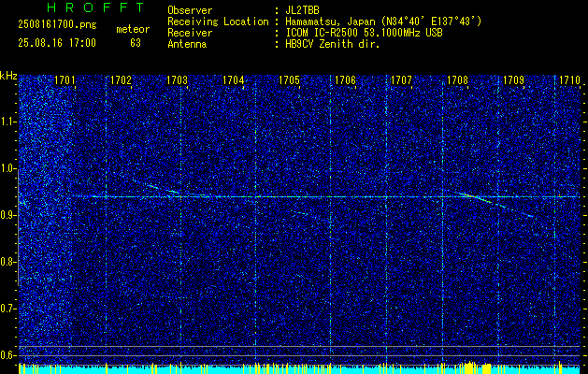Select HB9CV Zenith dir. text

[x=333, y=44]
